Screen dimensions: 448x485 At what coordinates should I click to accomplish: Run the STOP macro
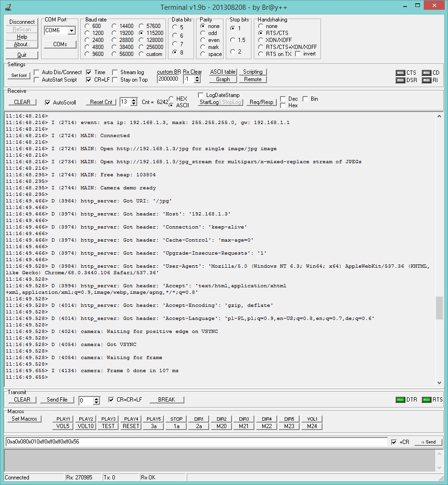tap(176, 419)
